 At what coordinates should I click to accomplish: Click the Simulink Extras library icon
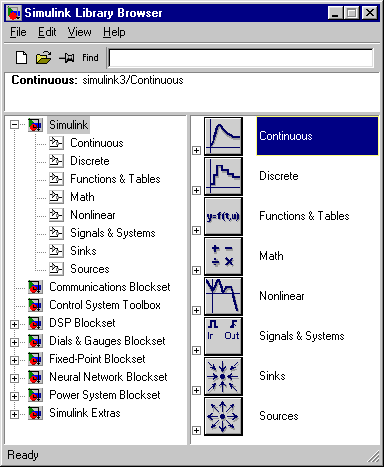coord(35,413)
